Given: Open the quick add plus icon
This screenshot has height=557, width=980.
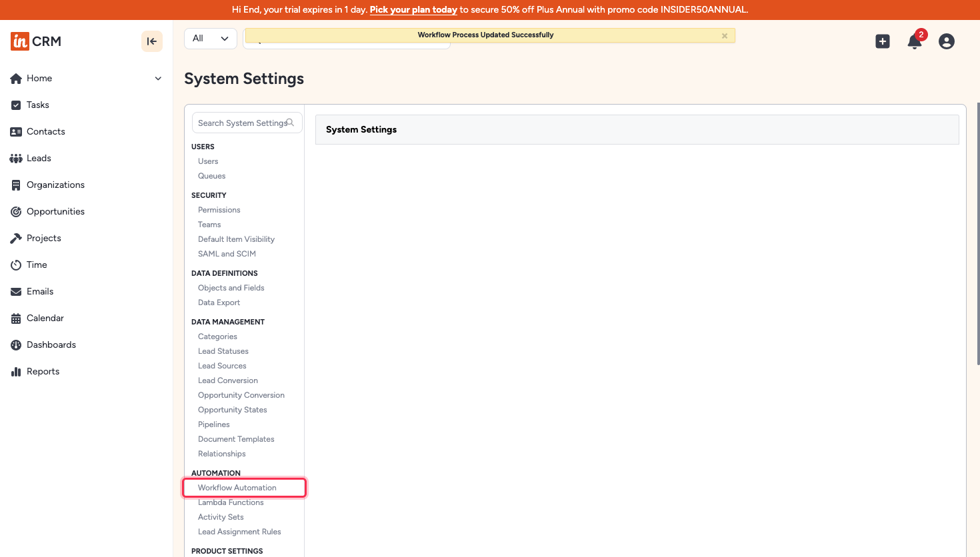Looking at the screenshot, I should point(883,41).
